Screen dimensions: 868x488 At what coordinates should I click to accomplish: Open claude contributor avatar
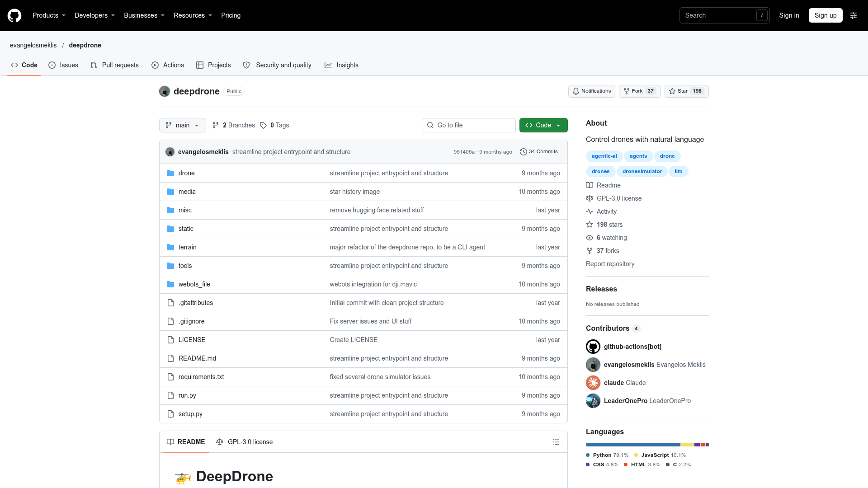click(593, 383)
